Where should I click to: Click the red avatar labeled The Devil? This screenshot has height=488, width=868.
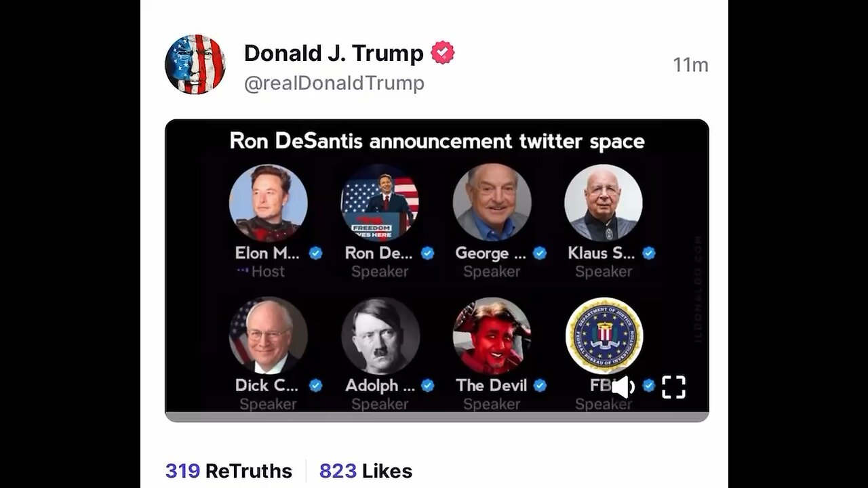coord(492,335)
